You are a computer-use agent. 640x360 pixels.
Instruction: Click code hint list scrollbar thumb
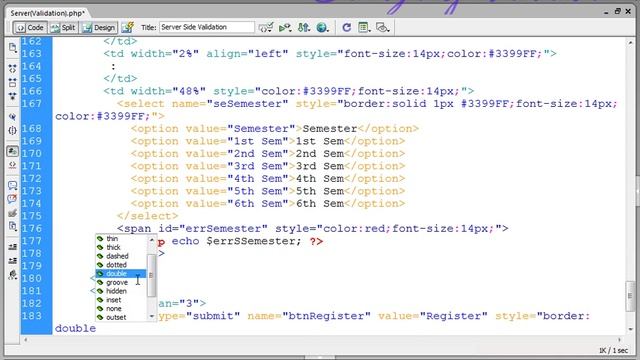point(151,276)
